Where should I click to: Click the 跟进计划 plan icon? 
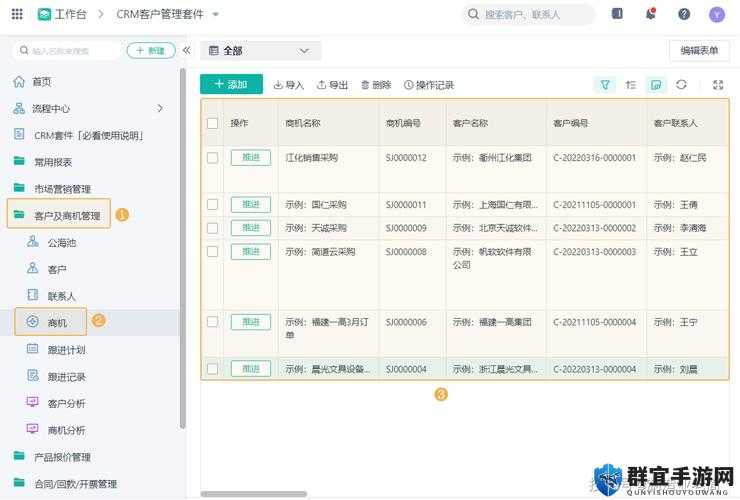pos(33,349)
